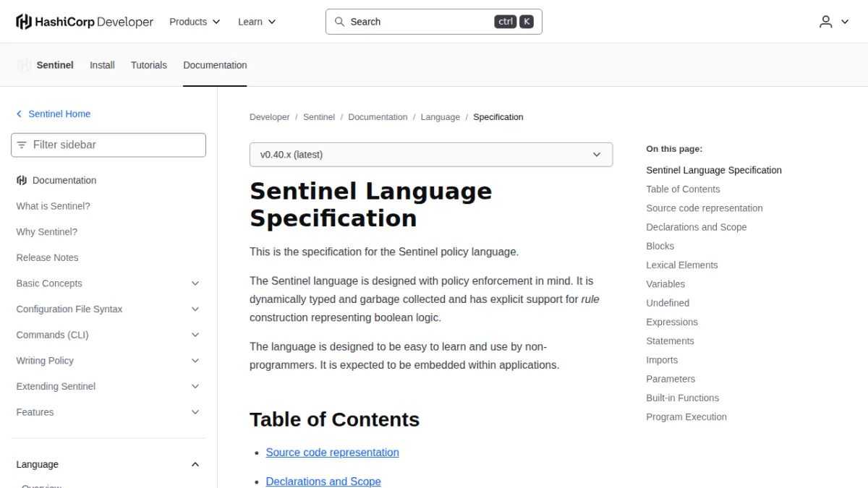
Task: Click the HashiCorp icon next to Documentation
Action: pos(22,181)
